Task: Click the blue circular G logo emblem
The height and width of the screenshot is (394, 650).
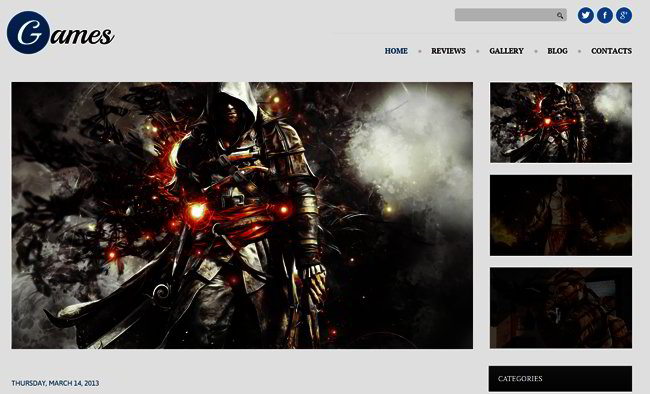Action: tap(28, 32)
